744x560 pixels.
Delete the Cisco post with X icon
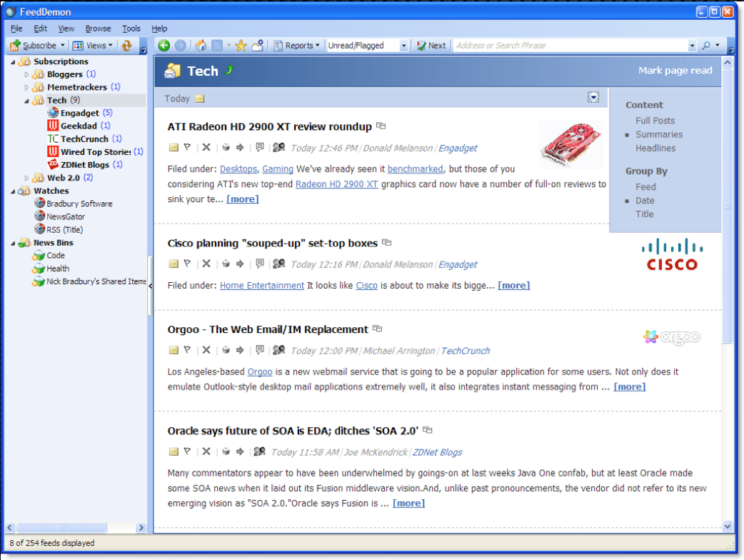206,264
